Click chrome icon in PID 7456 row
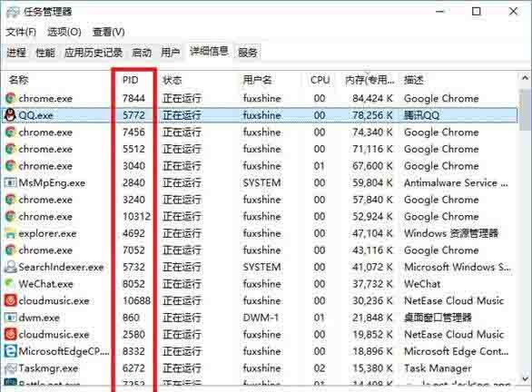The height and width of the screenshot is (392, 532). coord(11,132)
